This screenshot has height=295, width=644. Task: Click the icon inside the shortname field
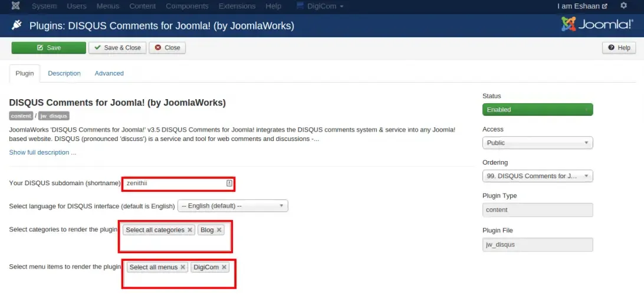229,183
